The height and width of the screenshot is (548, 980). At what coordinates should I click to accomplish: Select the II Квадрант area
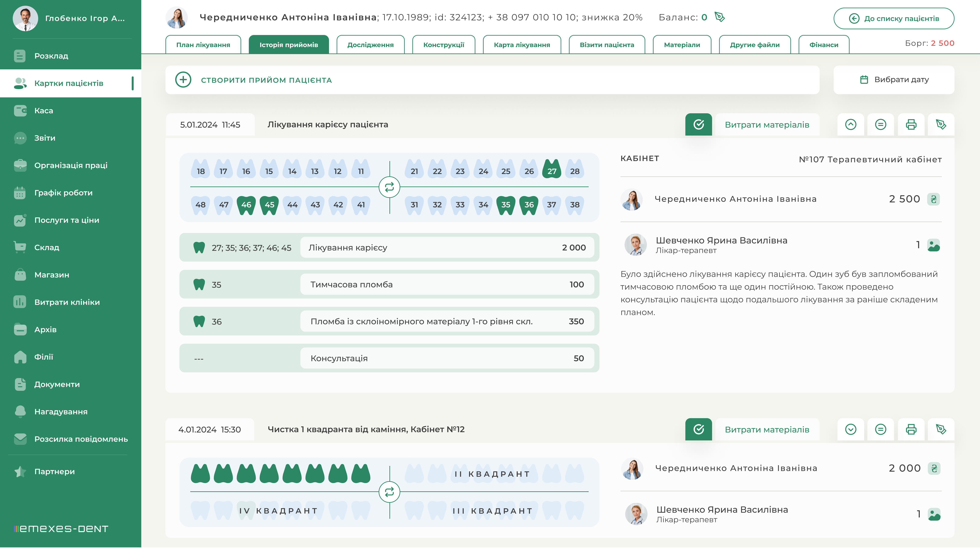[492, 474]
